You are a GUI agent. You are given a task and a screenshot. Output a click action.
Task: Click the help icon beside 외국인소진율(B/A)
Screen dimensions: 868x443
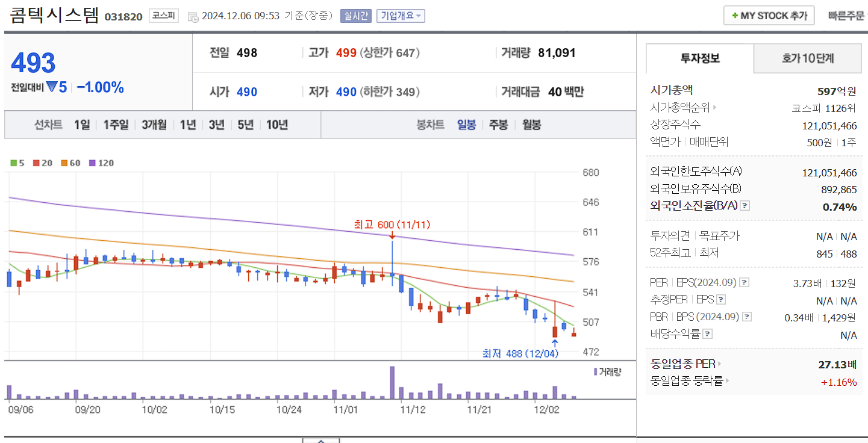[x=745, y=206]
